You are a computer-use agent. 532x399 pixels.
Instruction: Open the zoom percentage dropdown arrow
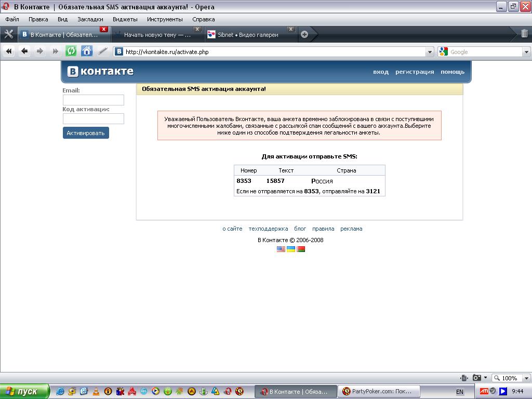point(526,378)
